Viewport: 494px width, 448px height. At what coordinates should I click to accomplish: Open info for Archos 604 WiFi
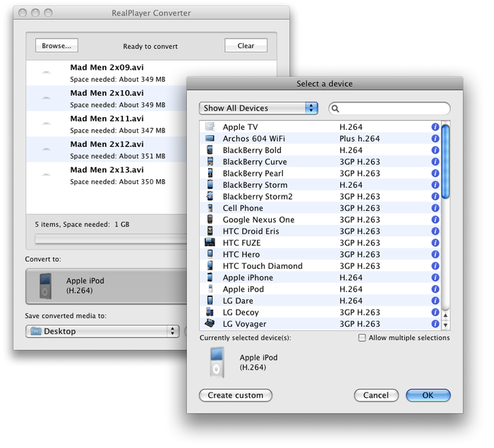(435, 138)
